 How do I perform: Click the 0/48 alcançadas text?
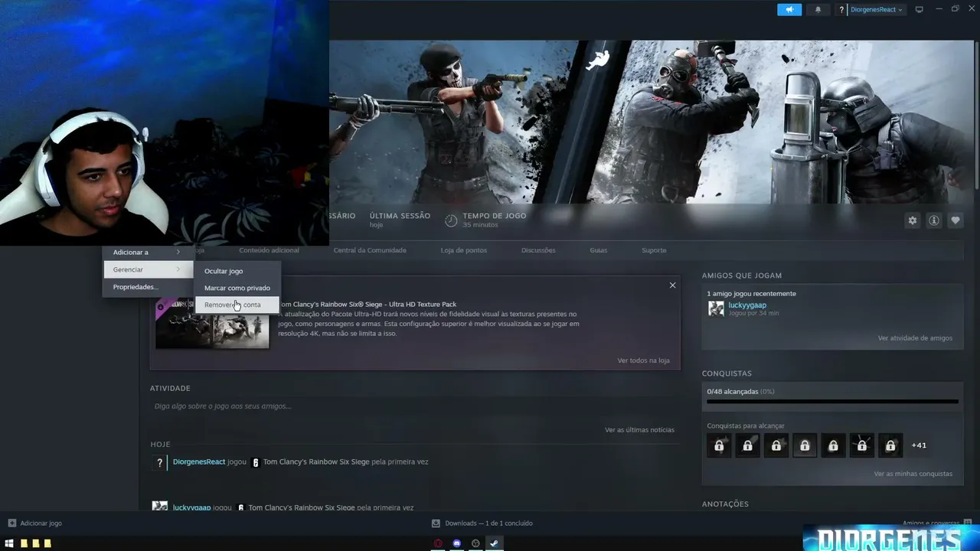click(733, 392)
